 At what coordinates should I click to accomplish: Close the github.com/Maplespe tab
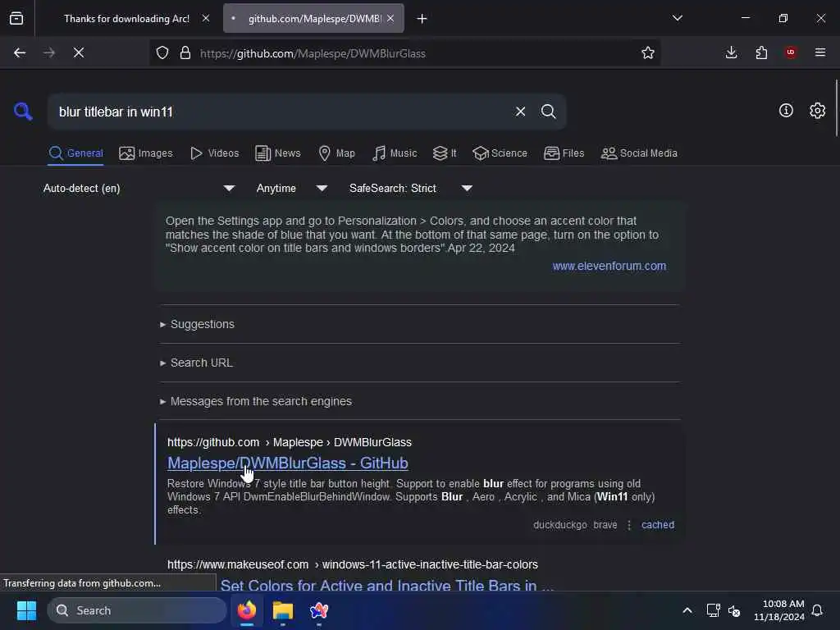pyautogui.click(x=390, y=18)
